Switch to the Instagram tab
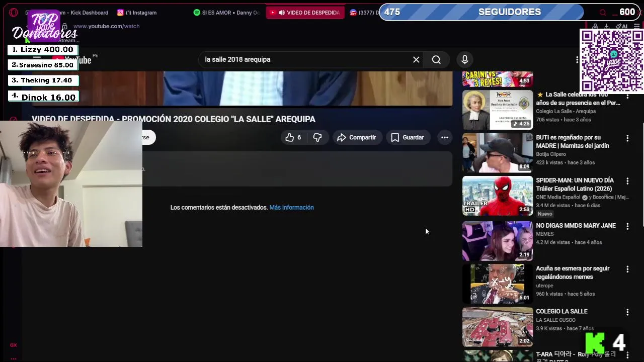The image size is (644, 362). coord(137,13)
